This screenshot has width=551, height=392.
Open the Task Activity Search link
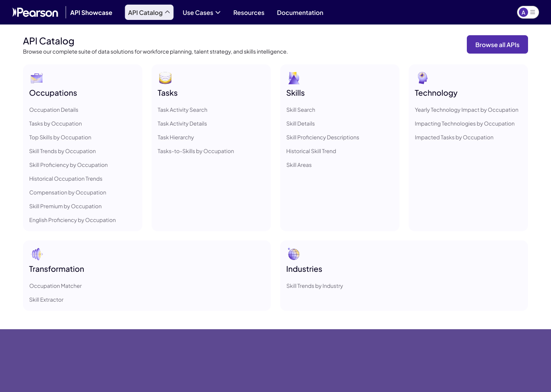183,110
